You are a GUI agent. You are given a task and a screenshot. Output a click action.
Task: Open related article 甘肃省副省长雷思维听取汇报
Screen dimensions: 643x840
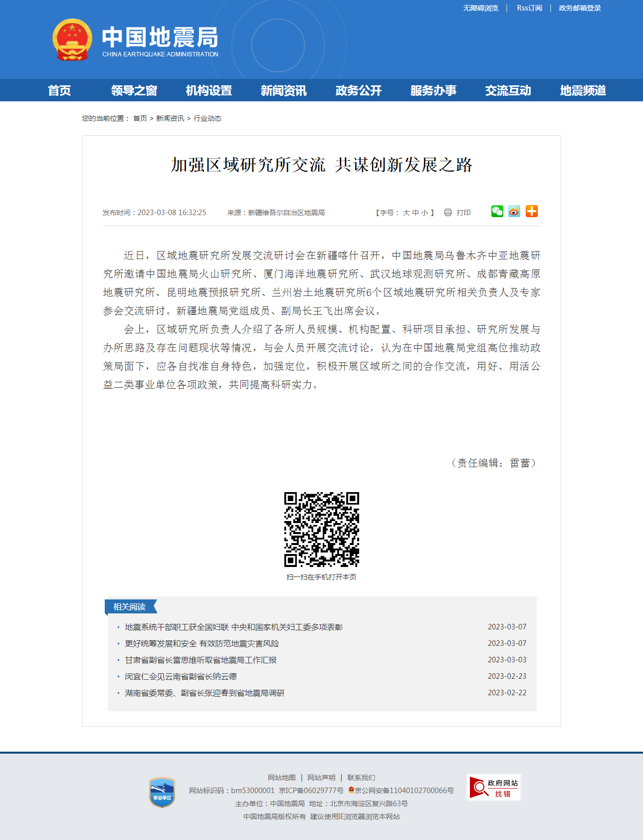click(x=201, y=660)
